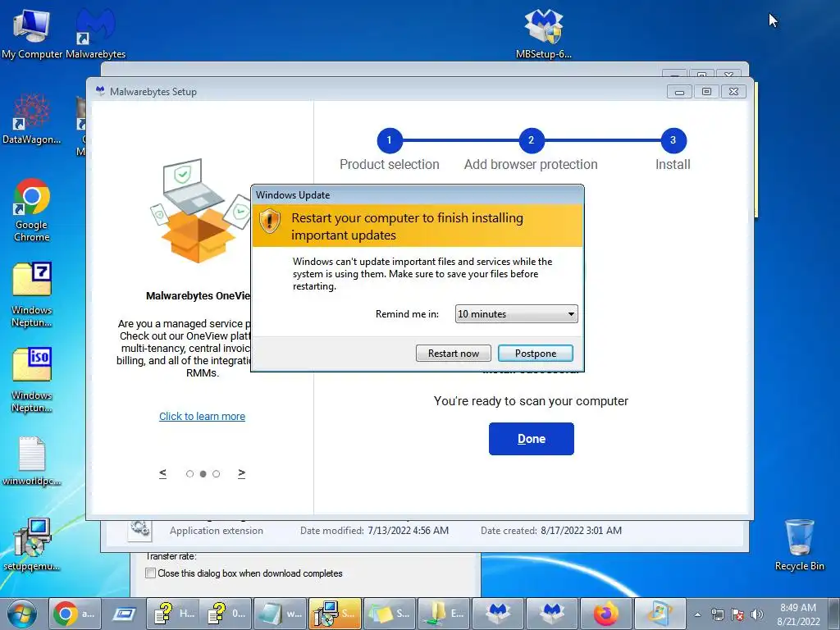Image resolution: width=840 pixels, height=630 pixels.
Task: Minimize the Malwarebytes Setup window
Action: 679,92
